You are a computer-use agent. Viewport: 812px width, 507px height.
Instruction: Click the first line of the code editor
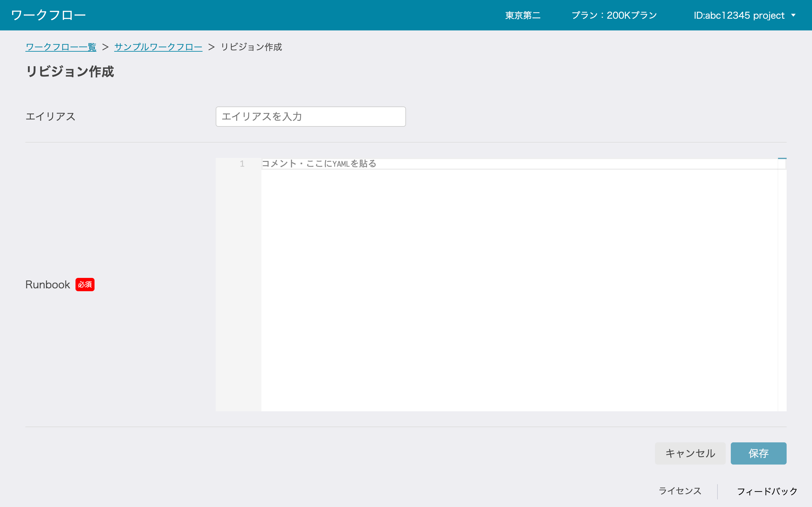pos(503,164)
